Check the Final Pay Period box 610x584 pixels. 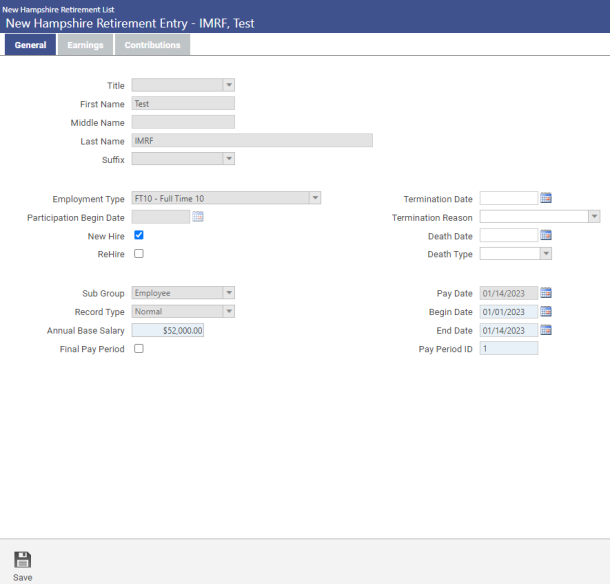[x=139, y=348]
